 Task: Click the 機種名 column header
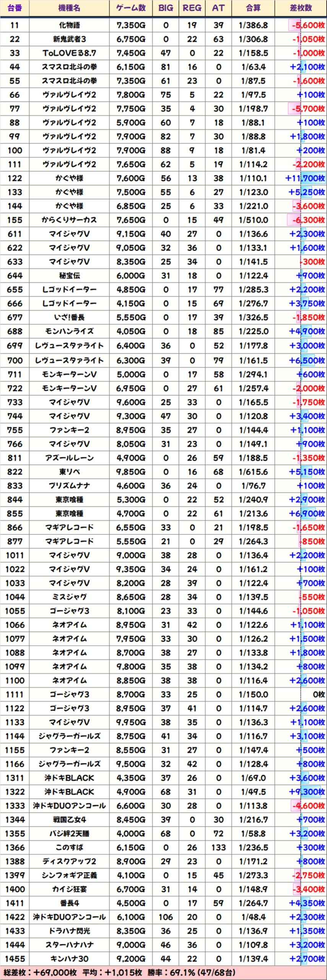(69, 8)
